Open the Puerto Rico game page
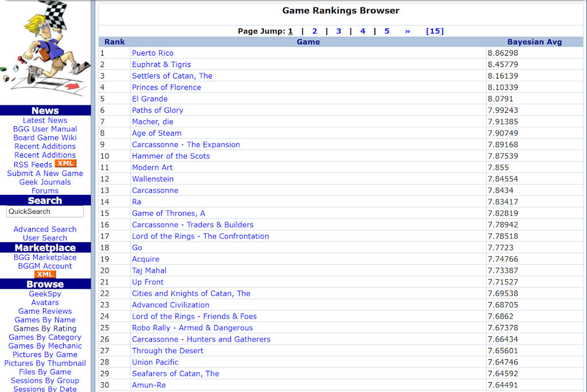This screenshot has height=392, width=587. 152,53
